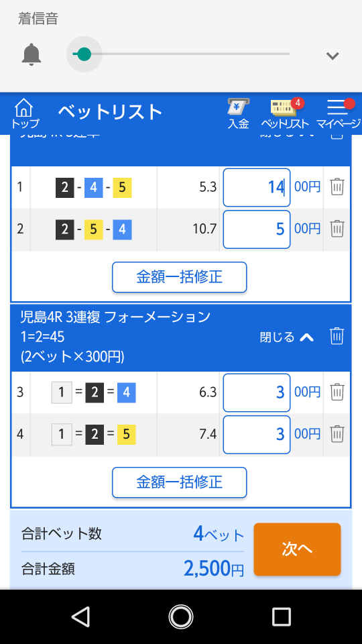Click 金額一括修正 under the 3連複 bets
362x644 pixels.
pos(180,482)
